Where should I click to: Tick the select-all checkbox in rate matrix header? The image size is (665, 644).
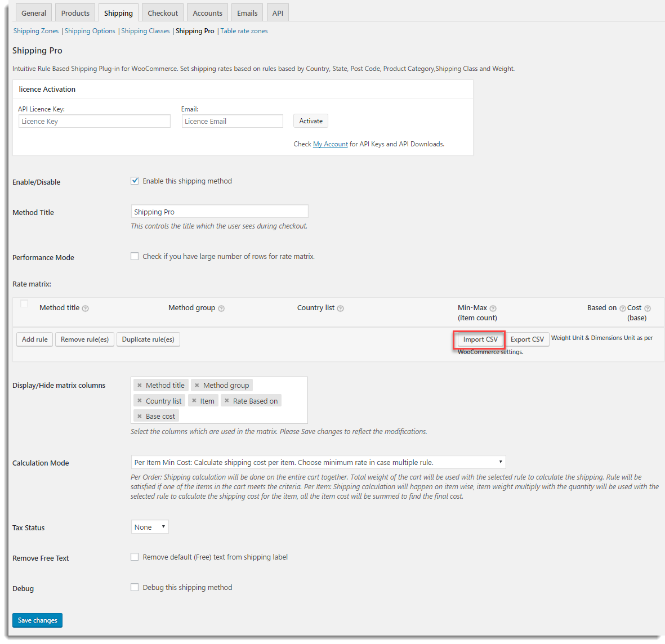click(24, 303)
